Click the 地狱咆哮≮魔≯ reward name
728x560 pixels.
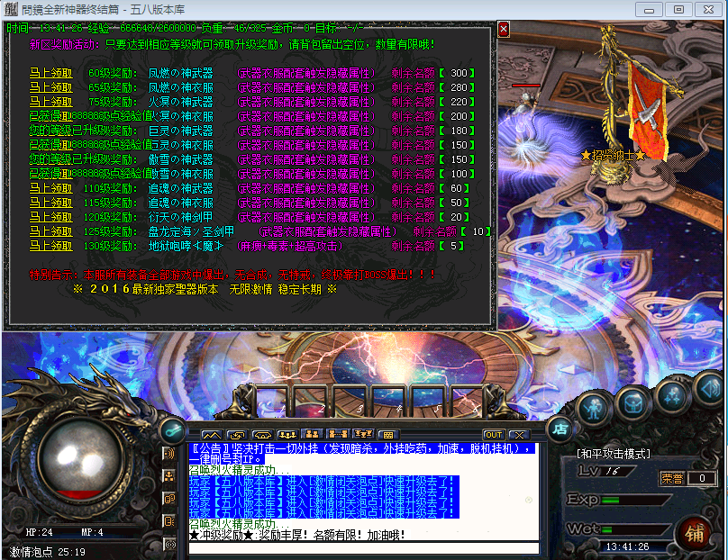coord(186,247)
